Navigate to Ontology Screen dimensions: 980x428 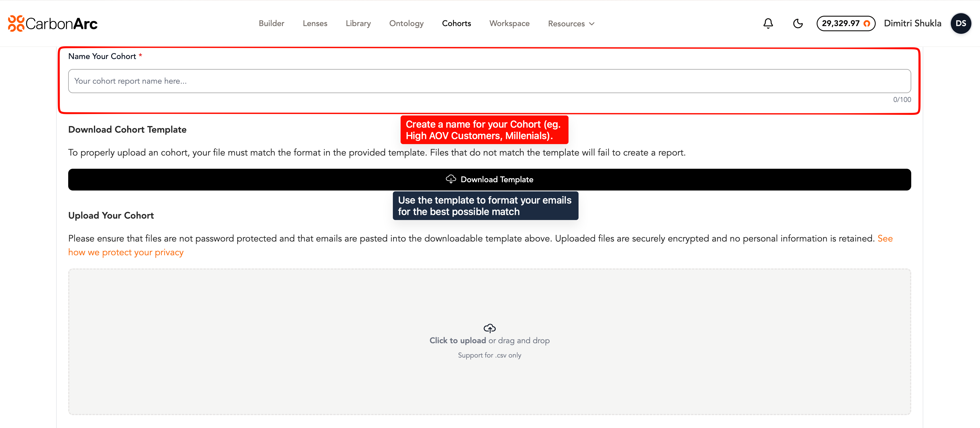406,23
